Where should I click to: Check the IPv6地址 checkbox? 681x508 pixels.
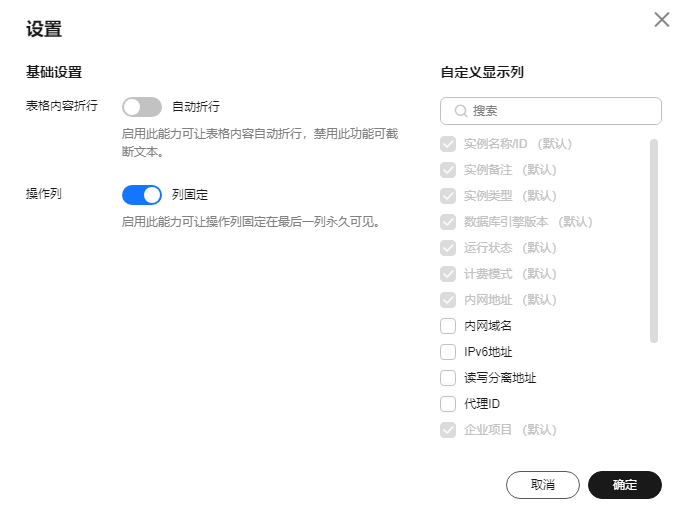click(x=448, y=352)
